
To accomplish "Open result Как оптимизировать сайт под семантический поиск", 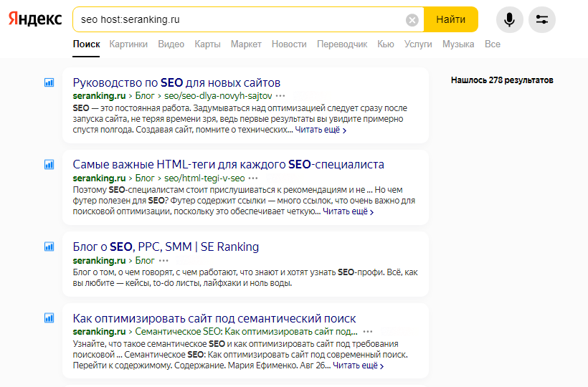I will (x=214, y=318).
